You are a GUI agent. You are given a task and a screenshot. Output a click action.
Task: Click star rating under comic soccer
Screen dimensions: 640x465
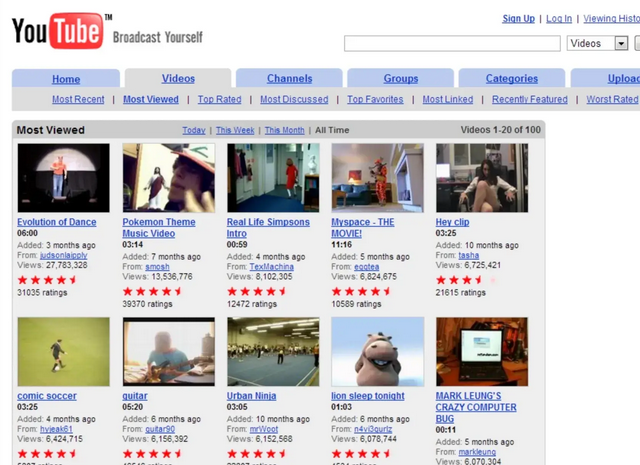(x=47, y=454)
